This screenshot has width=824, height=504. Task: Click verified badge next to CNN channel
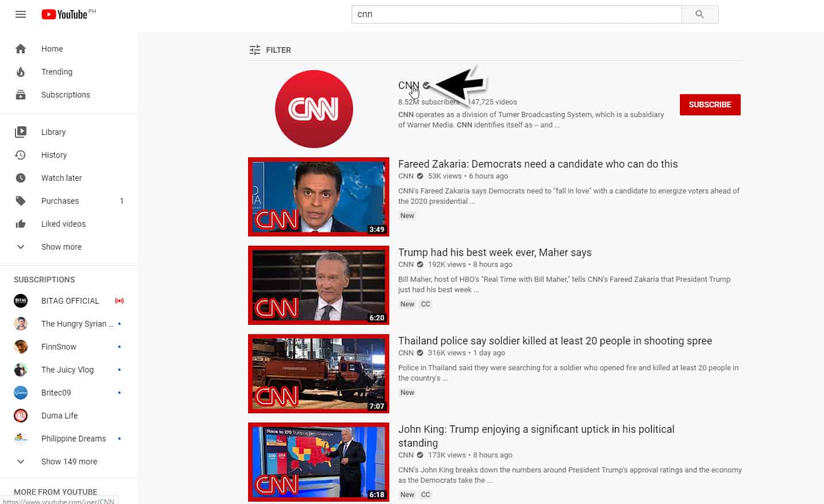pos(426,86)
